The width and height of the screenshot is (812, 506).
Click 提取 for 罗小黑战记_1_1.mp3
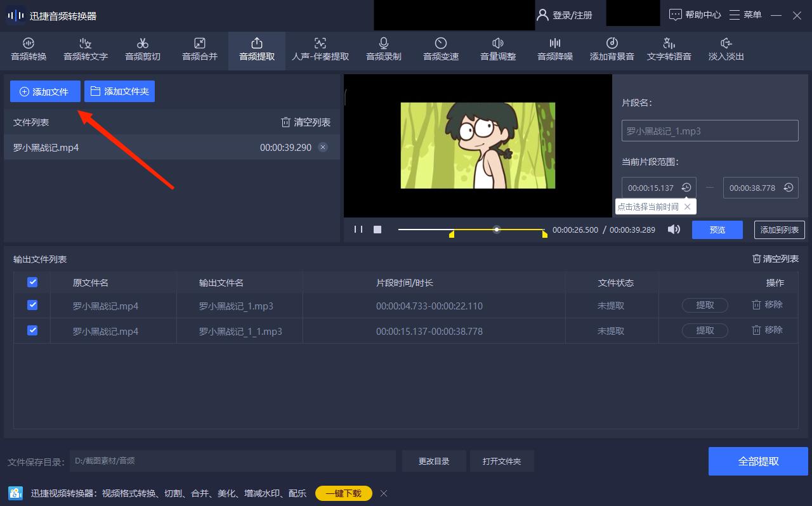pyautogui.click(x=705, y=330)
